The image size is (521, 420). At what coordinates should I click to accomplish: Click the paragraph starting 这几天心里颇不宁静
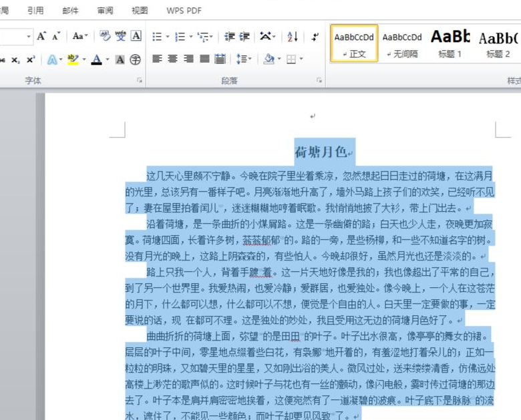click(x=310, y=192)
